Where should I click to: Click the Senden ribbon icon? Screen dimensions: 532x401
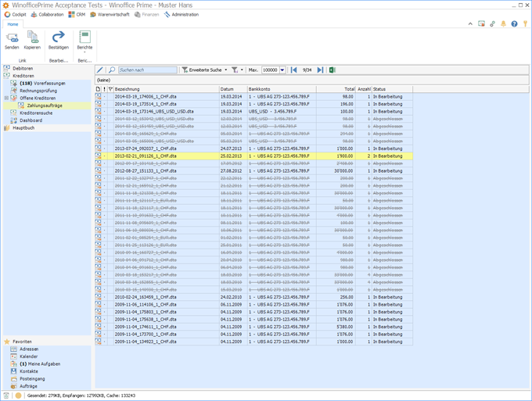tap(12, 38)
